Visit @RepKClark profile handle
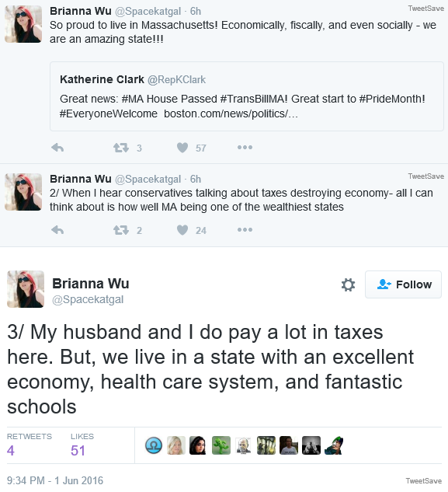 coord(176,80)
